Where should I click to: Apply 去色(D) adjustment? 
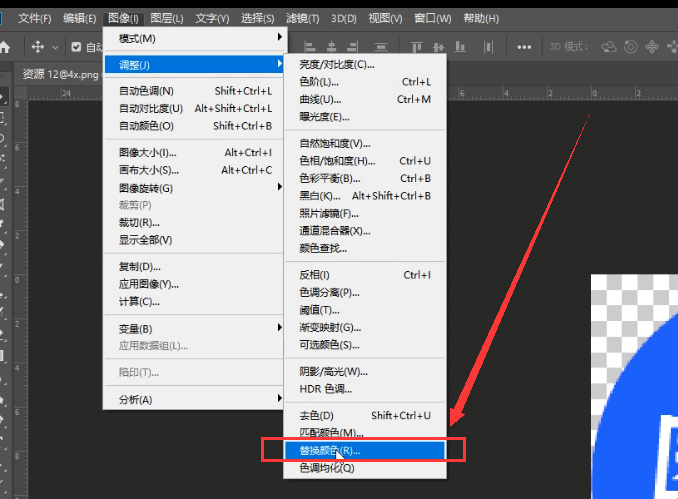(x=365, y=416)
